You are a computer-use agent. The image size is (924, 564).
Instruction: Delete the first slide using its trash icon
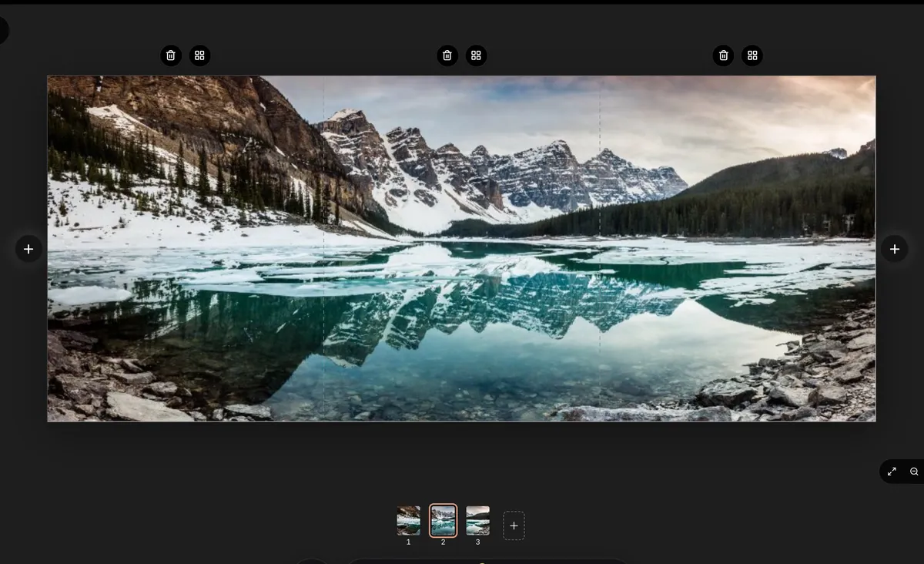tap(171, 55)
